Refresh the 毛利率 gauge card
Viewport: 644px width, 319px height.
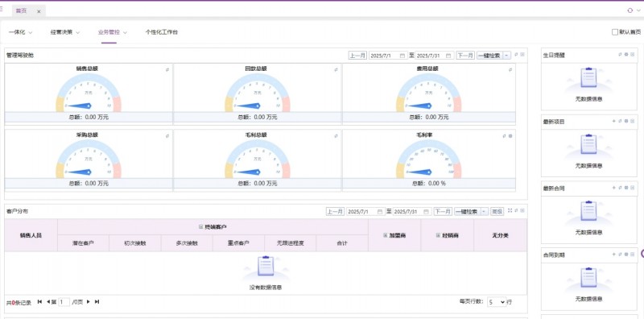click(x=505, y=136)
